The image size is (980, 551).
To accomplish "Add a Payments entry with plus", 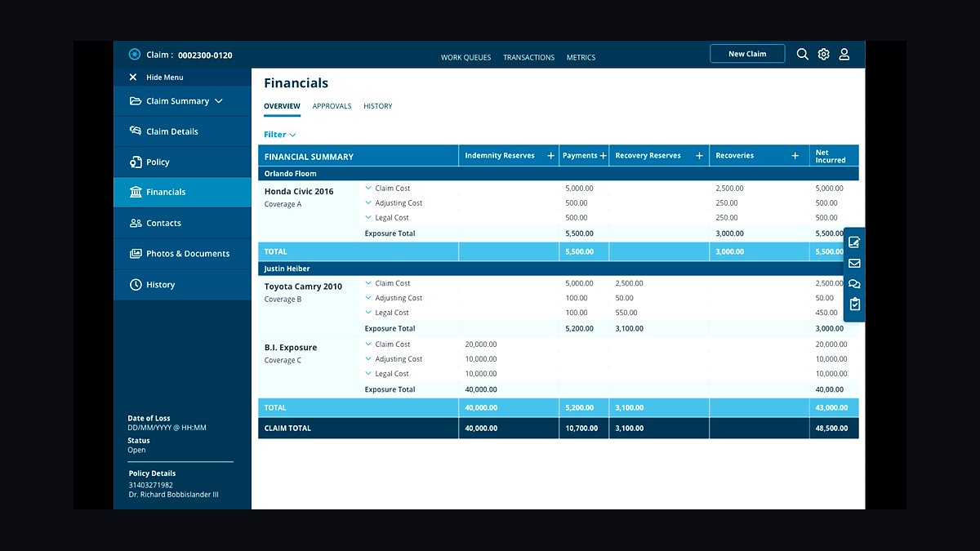I will tap(604, 156).
